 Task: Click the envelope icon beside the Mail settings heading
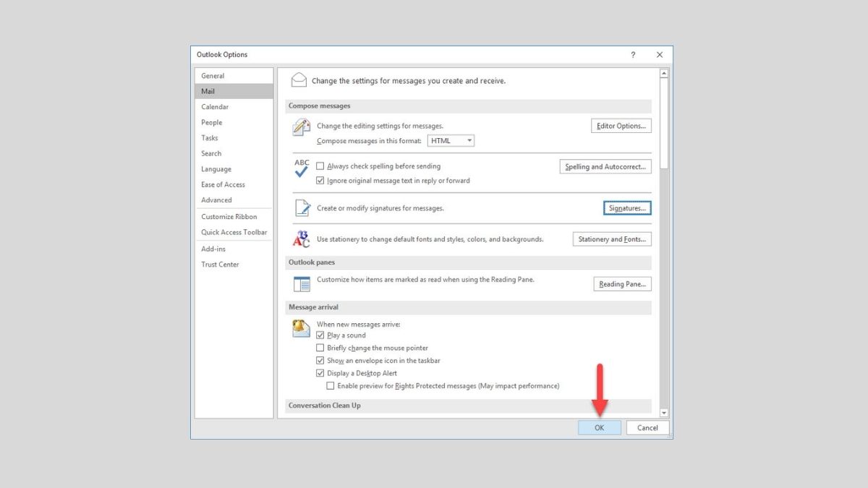coord(299,80)
